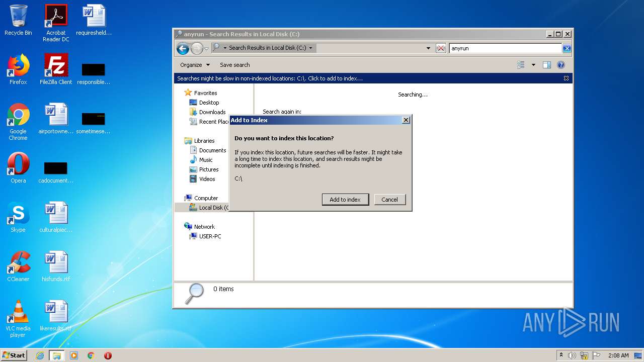Select the responsible file on the desktop
644x362 pixels.
click(x=94, y=73)
